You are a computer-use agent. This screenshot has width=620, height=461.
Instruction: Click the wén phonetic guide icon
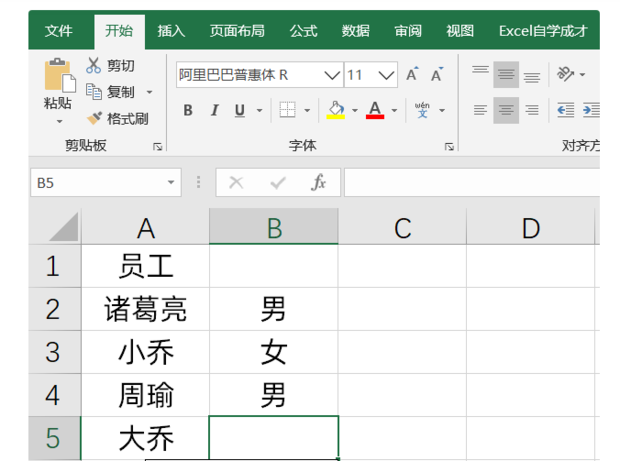[x=422, y=110]
